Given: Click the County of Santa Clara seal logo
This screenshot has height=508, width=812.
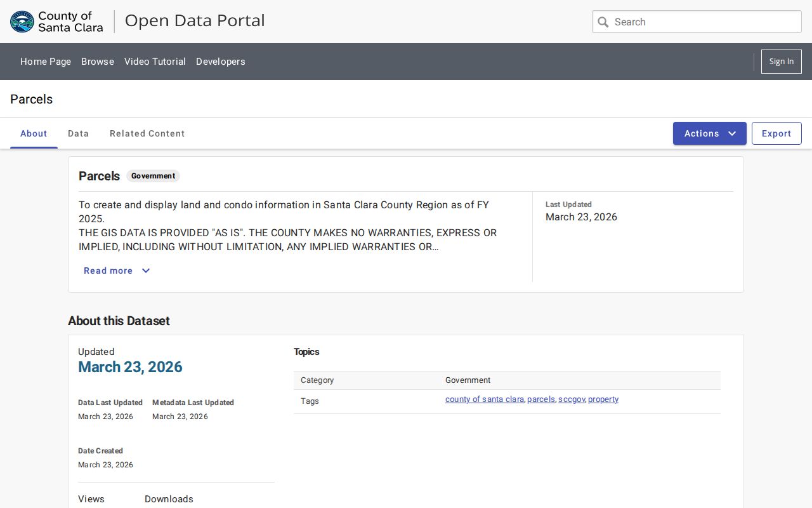Looking at the screenshot, I should tap(22, 22).
